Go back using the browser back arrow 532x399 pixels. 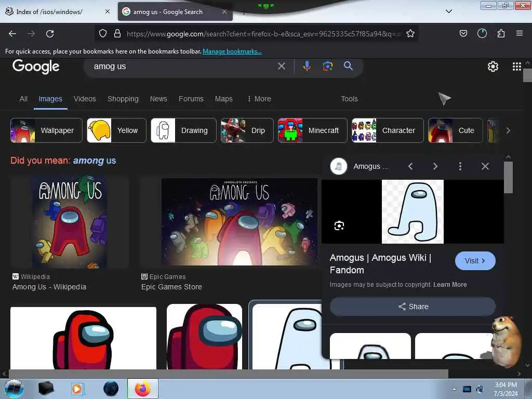pyautogui.click(x=12, y=34)
